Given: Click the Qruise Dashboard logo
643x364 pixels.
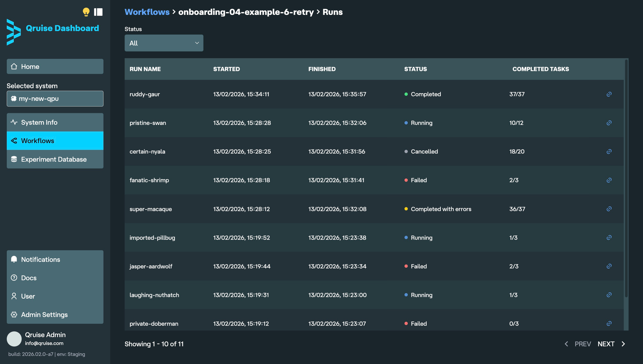Looking at the screenshot, I should pyautogui.click(x=14, y=32).
